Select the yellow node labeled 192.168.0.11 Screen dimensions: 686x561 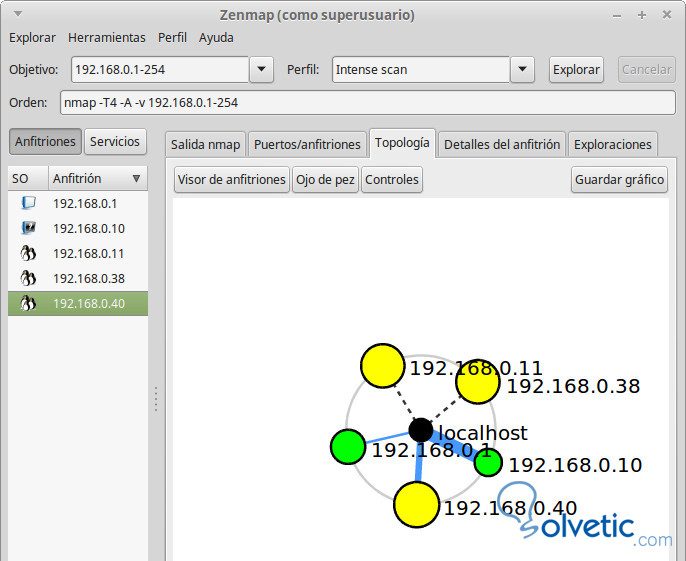[x=382, y=366]
